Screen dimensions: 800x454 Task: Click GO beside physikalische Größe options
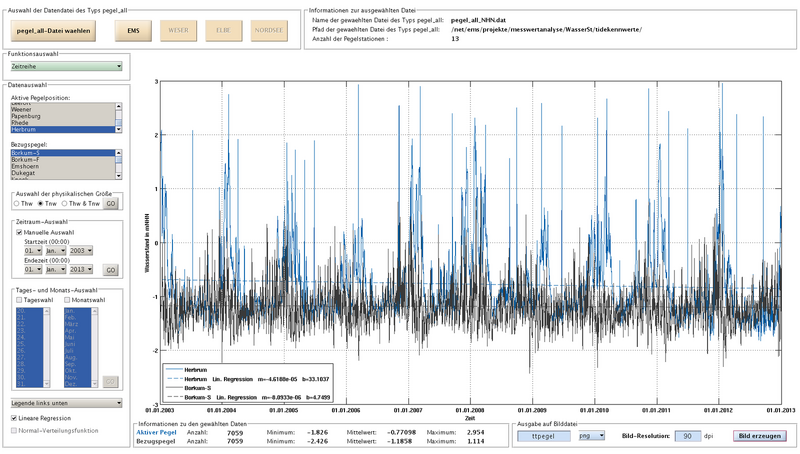click(x=111, y=204)
